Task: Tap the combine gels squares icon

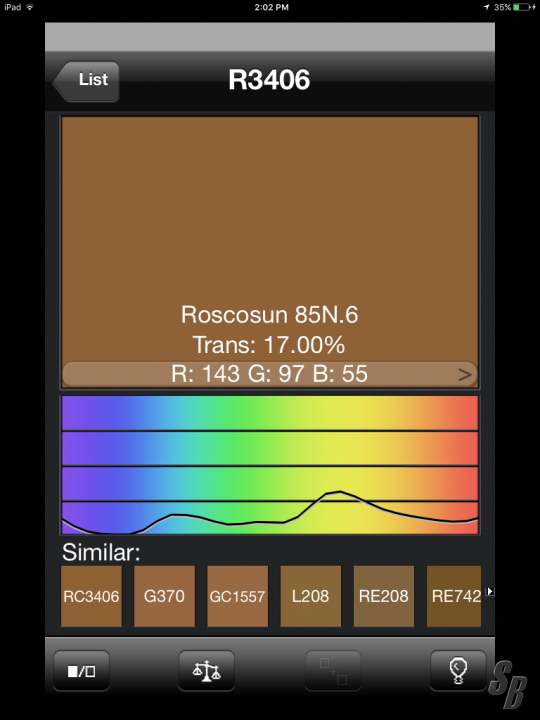Action: pyautogui.click(x=333, y=671)
